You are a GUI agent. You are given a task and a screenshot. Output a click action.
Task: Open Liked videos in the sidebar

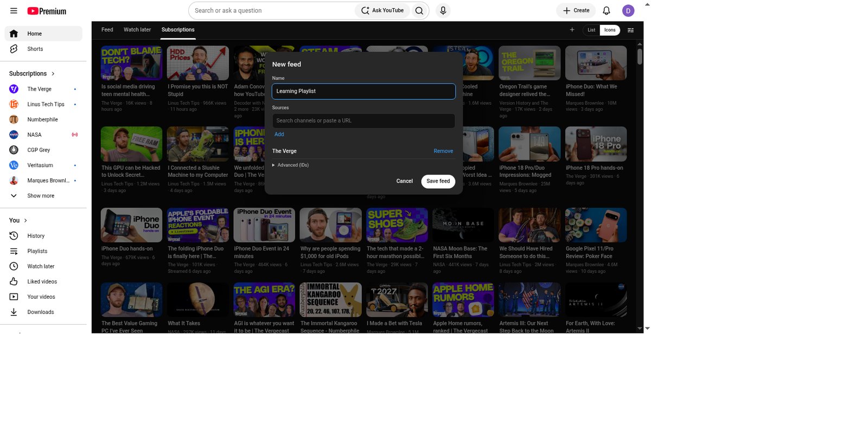point(43,281)
